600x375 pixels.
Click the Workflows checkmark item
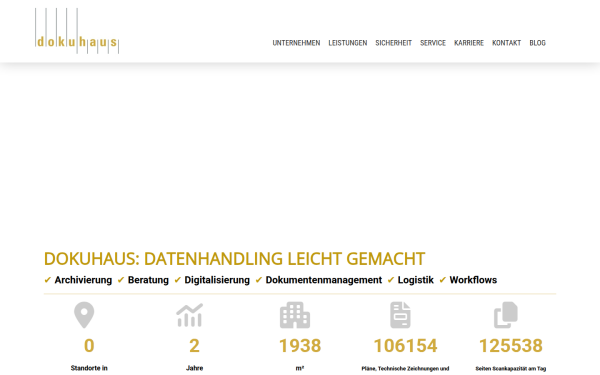pyautogui.click(x=468, y=280)
